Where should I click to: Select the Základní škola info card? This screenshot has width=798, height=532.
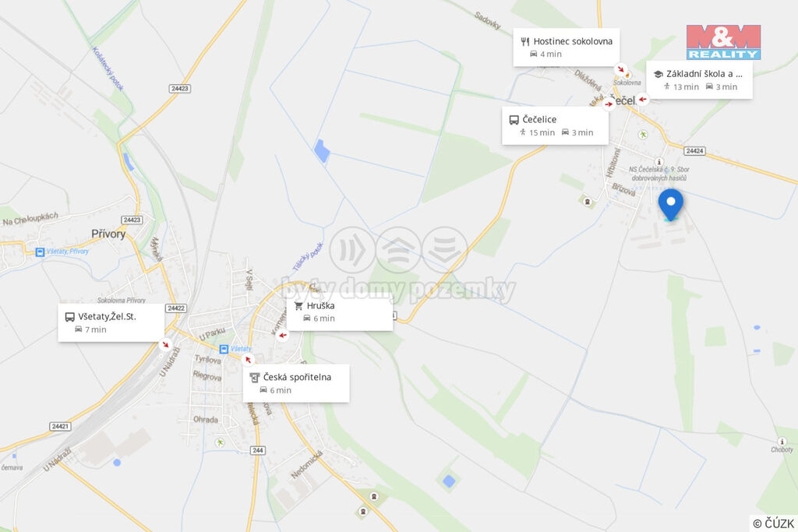pos(699,80)
